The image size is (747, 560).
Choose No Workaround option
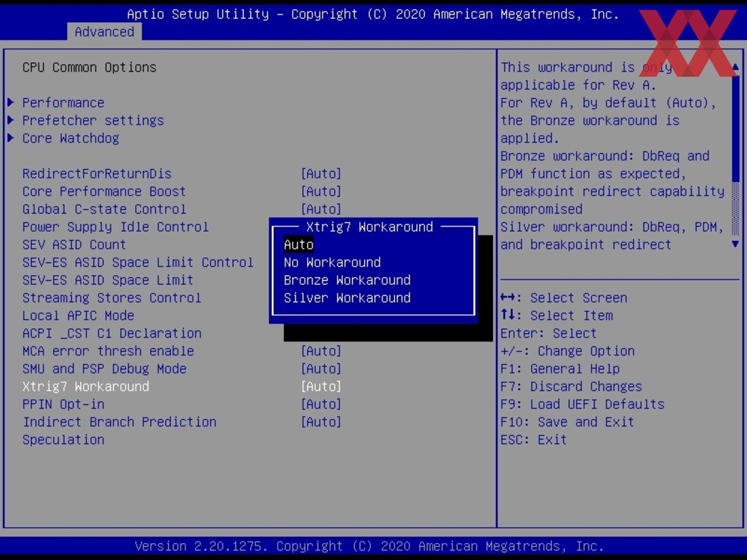[332, 262]
